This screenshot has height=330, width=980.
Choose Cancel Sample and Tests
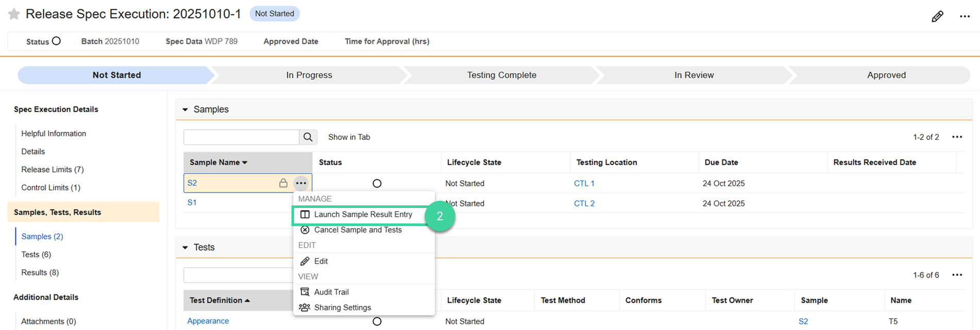358,230
